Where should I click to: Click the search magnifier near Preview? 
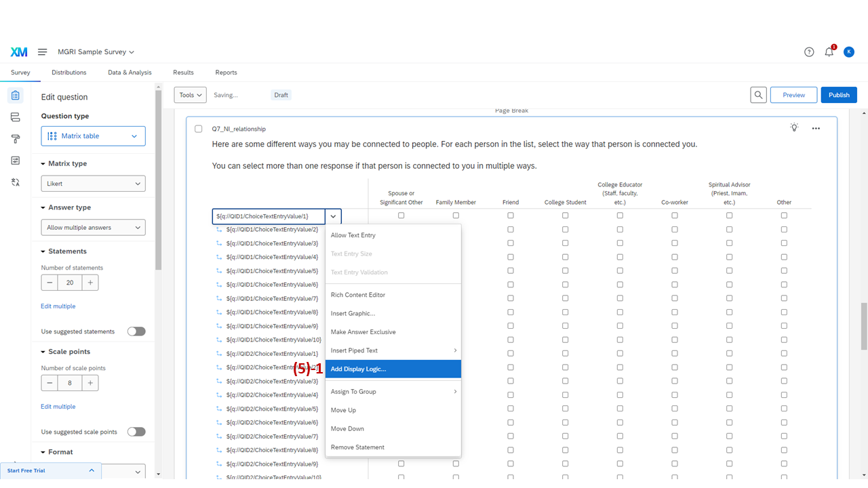click(x=758, y=95)
